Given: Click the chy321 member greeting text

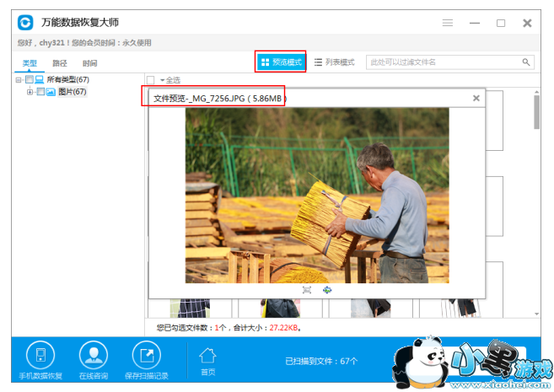Looking at the screenshot, I should pyautogui.click(x=84, y=43).
